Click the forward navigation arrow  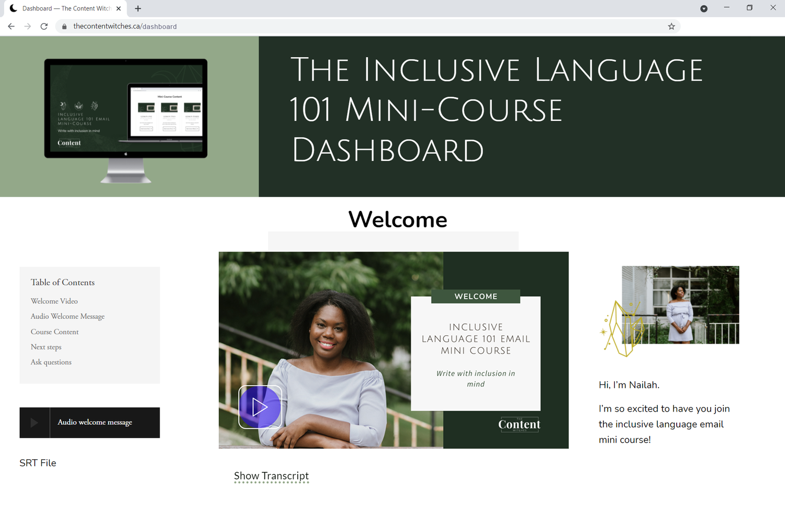point(28,26)
